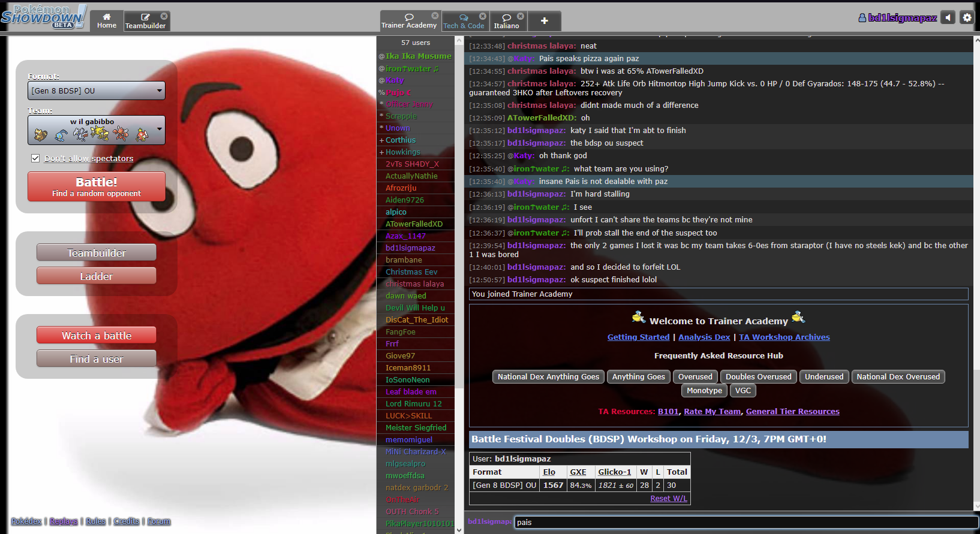Open the Ladder button
This screenshot has width=980, height=534.
click(x=96, y=276)
